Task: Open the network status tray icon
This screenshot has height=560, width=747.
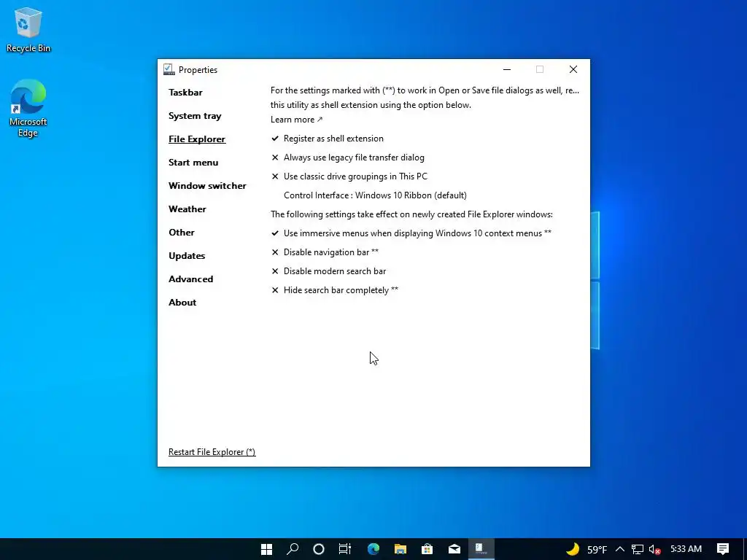Action: click(638, 550)
